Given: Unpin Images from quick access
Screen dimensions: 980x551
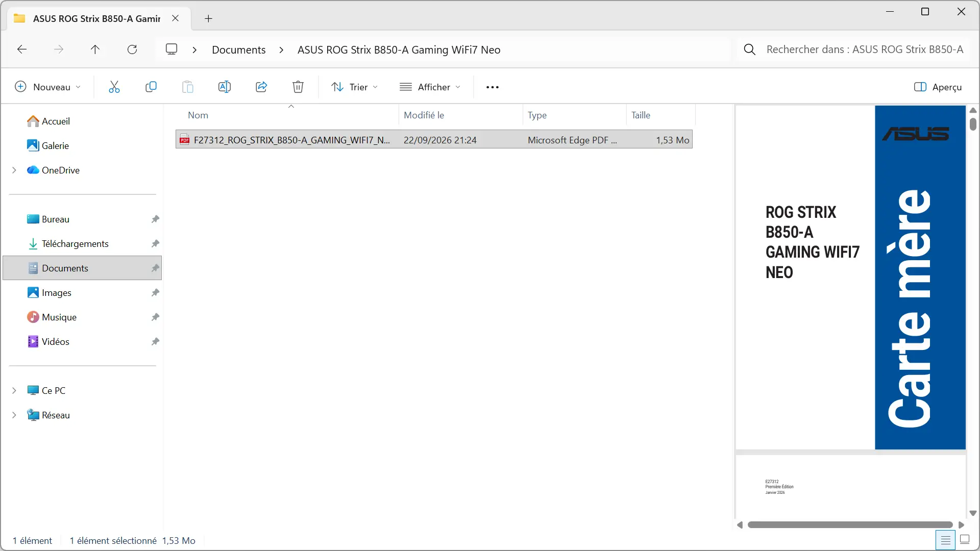Looking at the screenshot, I should click(155, 292).
